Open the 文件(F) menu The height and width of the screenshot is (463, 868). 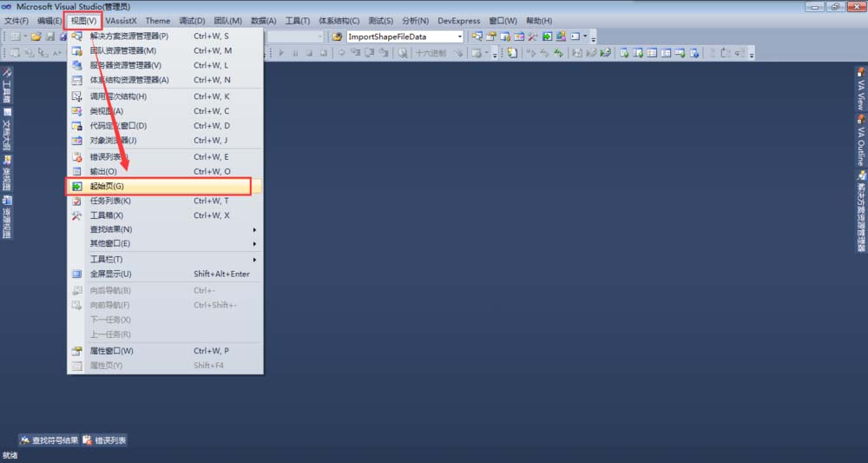[x=16, y=21]
